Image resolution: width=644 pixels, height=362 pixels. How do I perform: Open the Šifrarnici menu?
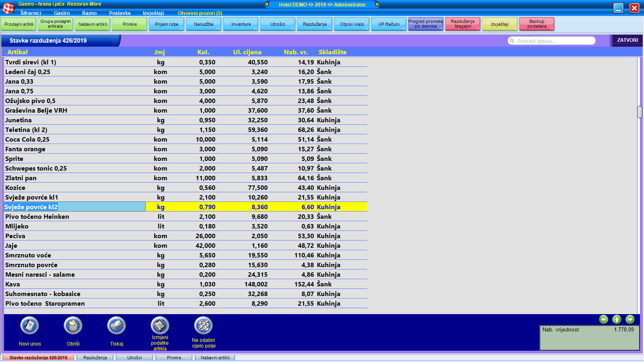[x=31, y=13]
